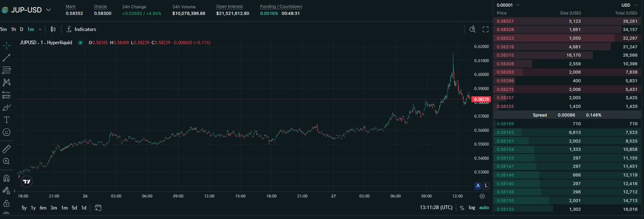Expand the time interval dropdown arrow
Screen dimensions: 644x219
click(x=40, y=29)
